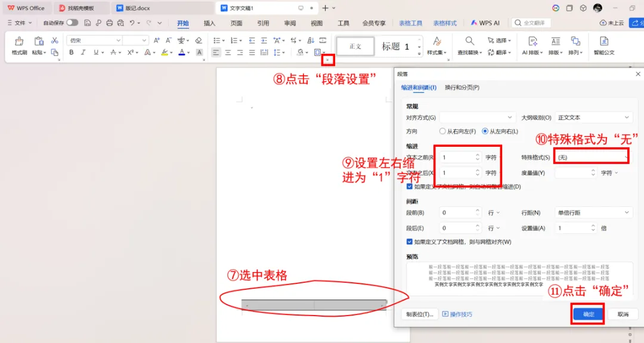Switch to the Review (审阅) tab

(290, 23)
